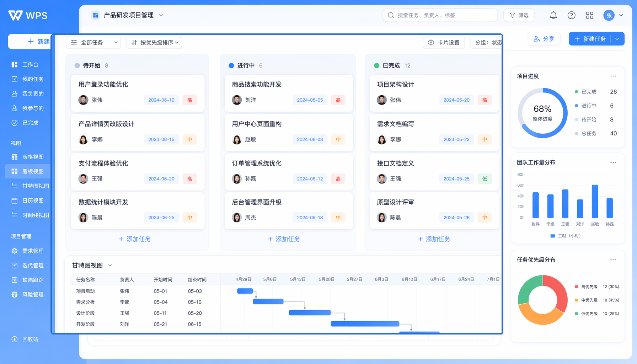
Task: Open the 支付流程体验优化 card
Action: tap(138, 172)
